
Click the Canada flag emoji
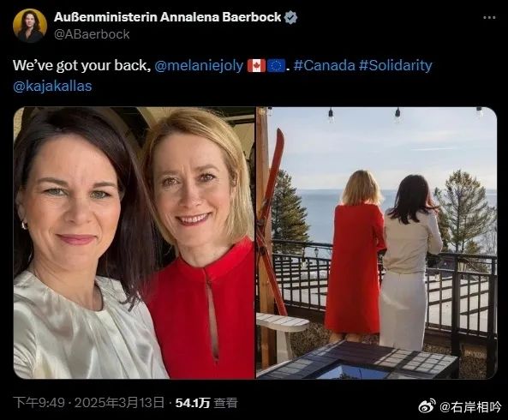pos(256,66)
